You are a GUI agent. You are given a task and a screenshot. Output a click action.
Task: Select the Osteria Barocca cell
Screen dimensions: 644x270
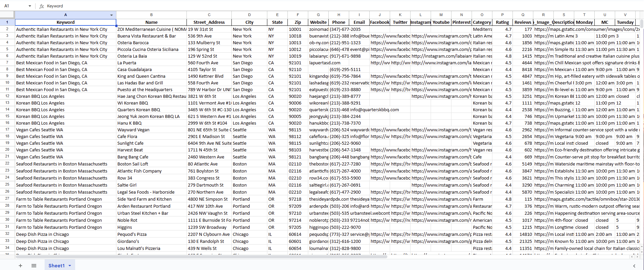click(151, 43)
